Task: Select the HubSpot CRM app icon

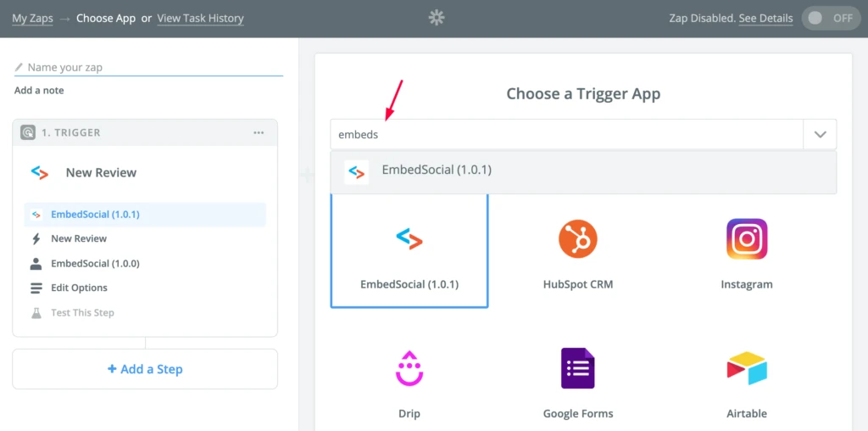Action: (x=578, y=238)
